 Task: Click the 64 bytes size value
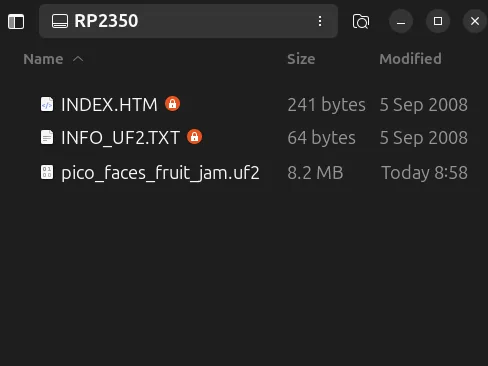click(321, 138)
